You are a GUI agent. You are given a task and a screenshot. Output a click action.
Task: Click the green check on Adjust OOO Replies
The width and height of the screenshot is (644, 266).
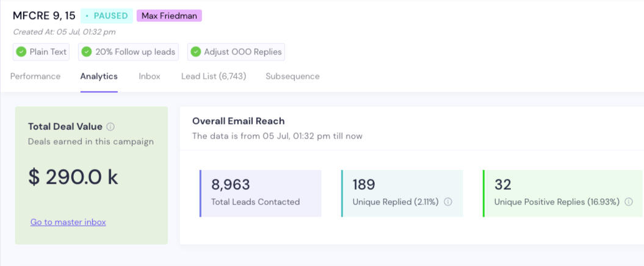(x=195, y=52)
